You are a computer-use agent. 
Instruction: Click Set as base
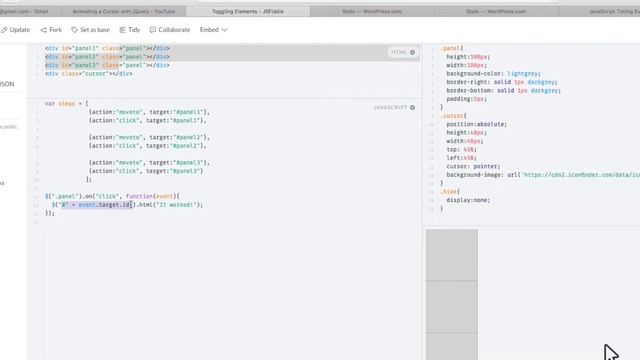90,30
